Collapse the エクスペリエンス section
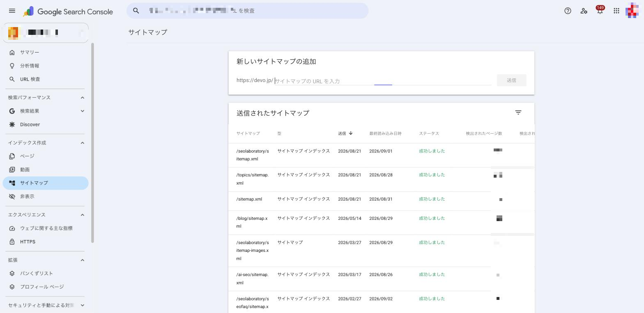Image resolution: width=644 pixels, height=313 pixels. click(83, 215)
